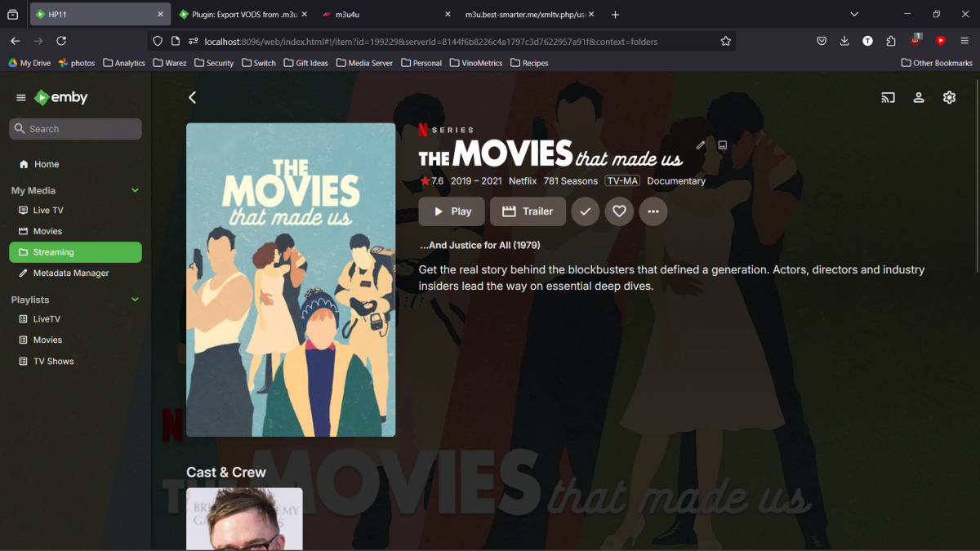Open the Cast to device icon
The height and width of the screenshot is (551, 980).
[x=888, y=97]
